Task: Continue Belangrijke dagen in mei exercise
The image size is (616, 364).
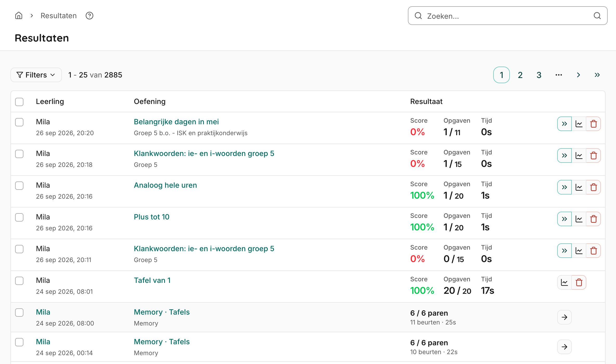Action: 564,124
